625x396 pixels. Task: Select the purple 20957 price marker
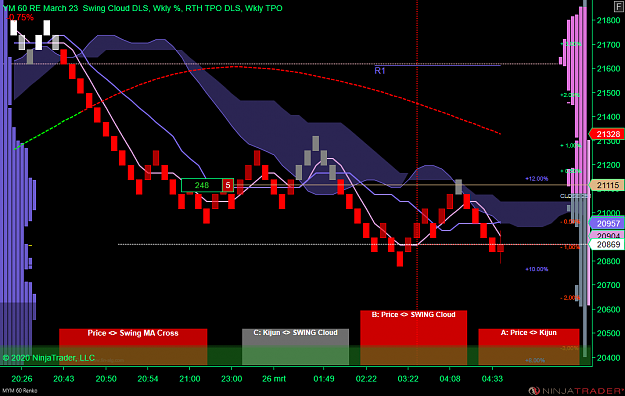pyautogui.click(x=607, y=224)
